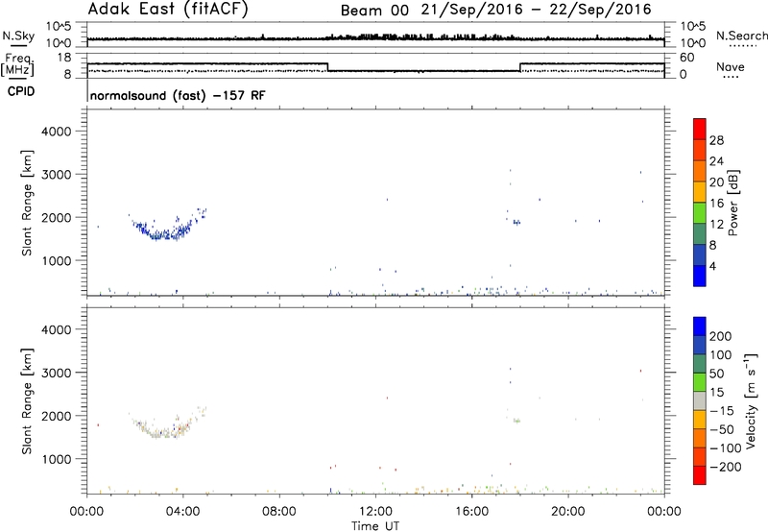The width and height of the screenshot is (768, 532).
Task: Click the 'Velocity [m s-1]' color bar label
Action: pyautogui.click(x=751, y=400)
